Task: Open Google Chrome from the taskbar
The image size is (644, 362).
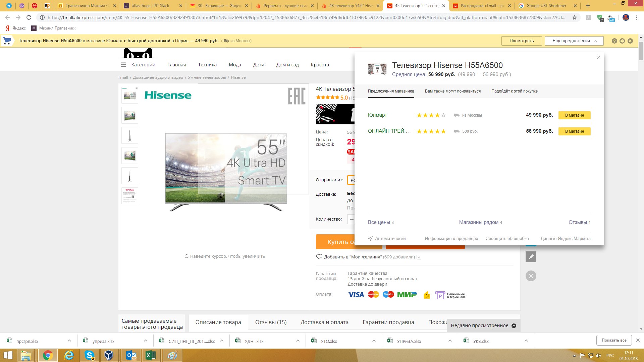Action: coord(48,355)
